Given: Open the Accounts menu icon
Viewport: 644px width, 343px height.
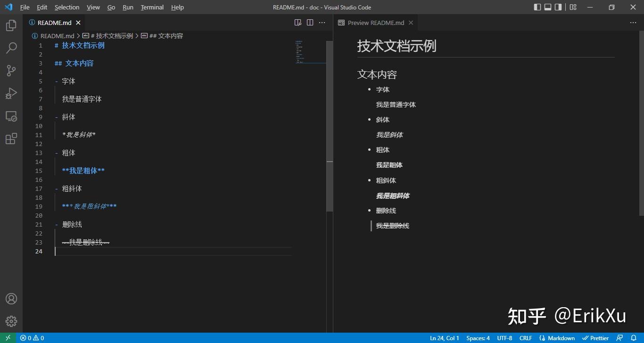Looking at the screenshot, I should click(11, 299).
